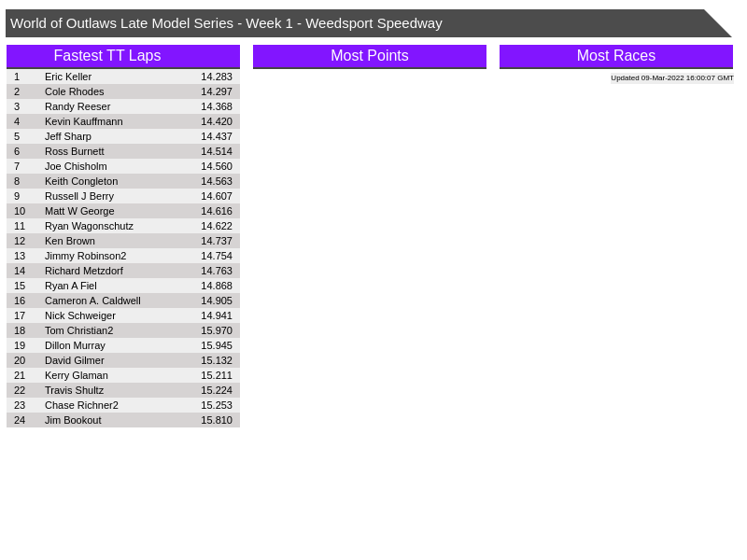
Task: Click Jeff Sharp's name
Action: 68,136
